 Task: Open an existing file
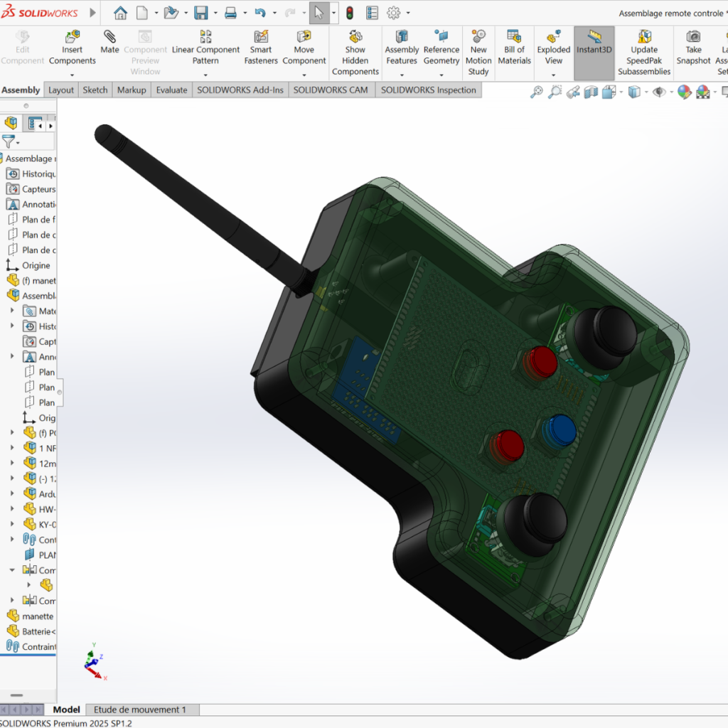171,13
